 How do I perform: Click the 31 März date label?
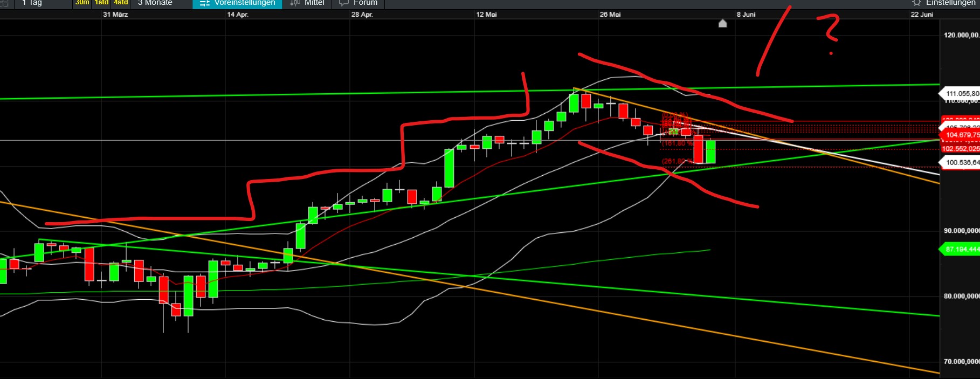tap(115, 15)
